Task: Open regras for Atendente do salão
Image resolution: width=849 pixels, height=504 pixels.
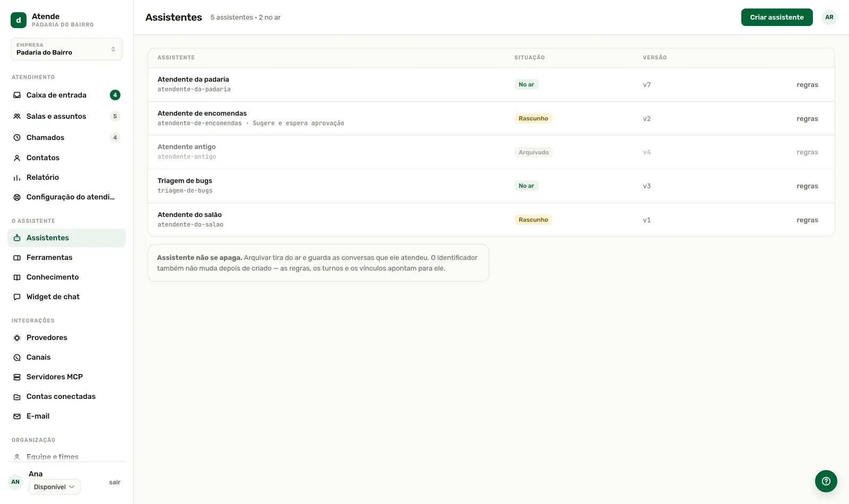Action: (807, 220)
